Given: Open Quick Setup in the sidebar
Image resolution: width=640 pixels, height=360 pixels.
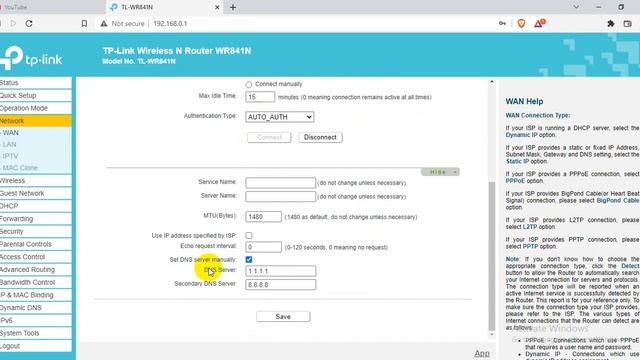Looking at the screenshot, I should pos(36,96).
